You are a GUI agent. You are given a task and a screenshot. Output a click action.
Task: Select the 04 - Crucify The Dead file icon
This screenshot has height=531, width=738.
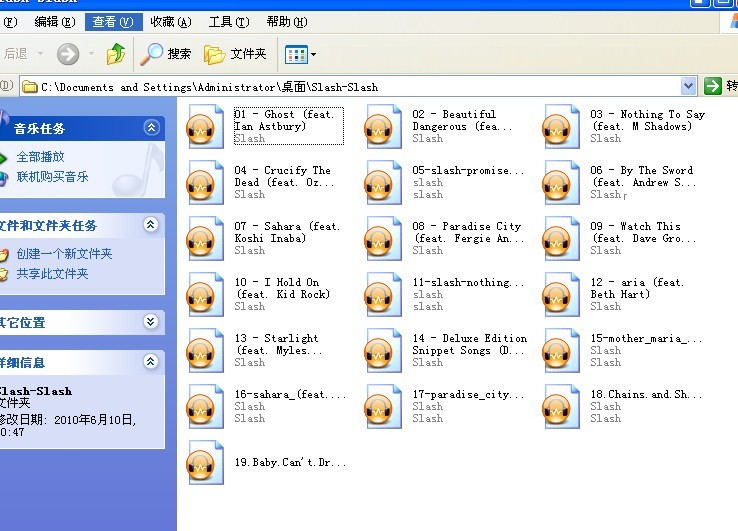point(205,183)
